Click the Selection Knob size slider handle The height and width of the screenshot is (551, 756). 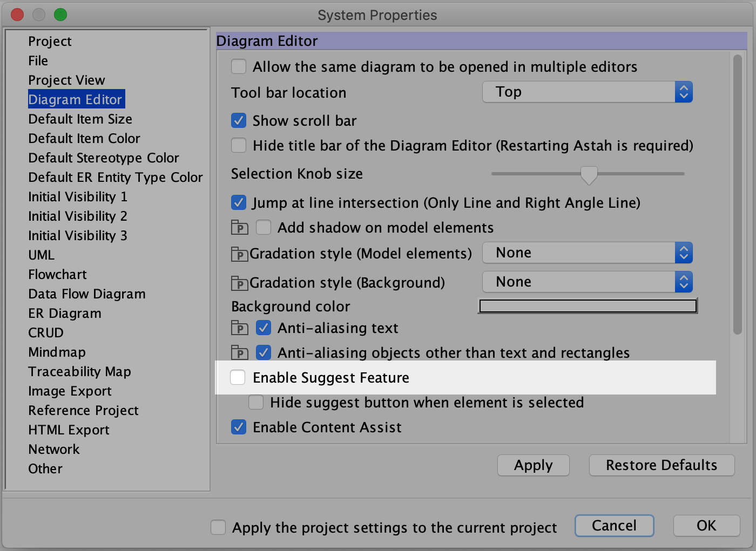[589, 175]
